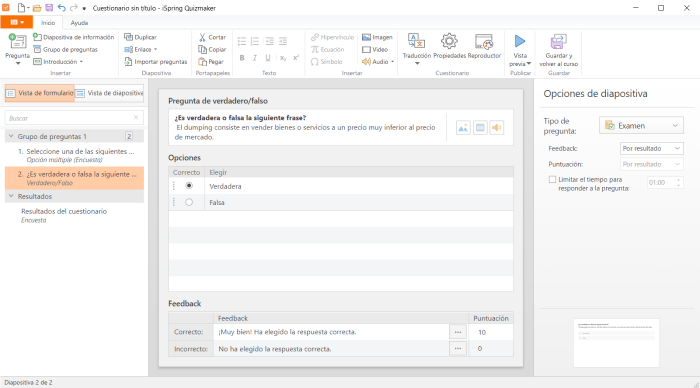
Task: Click the slide preview thumbnail
Action: [616, 342]
